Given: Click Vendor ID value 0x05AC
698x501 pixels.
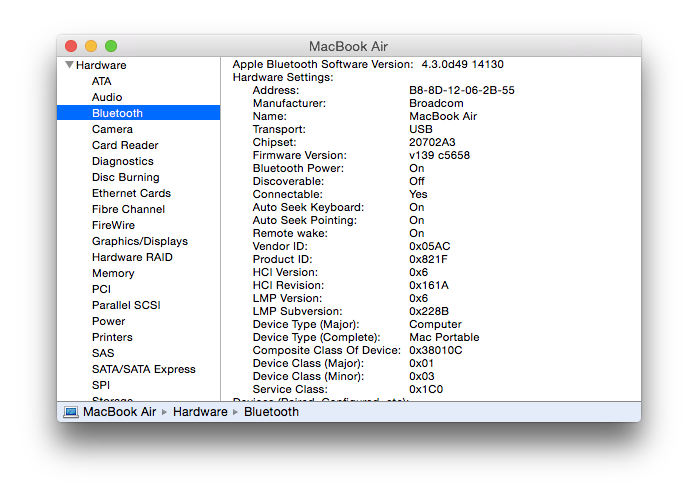Looking at the screenshot, I should [x=430, y=246].
